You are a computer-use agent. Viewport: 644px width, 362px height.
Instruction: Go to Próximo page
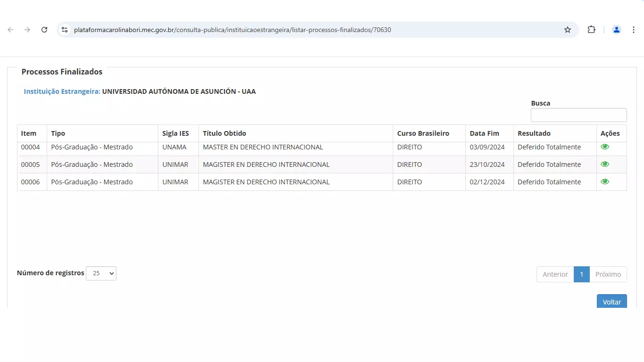[608, 274]
